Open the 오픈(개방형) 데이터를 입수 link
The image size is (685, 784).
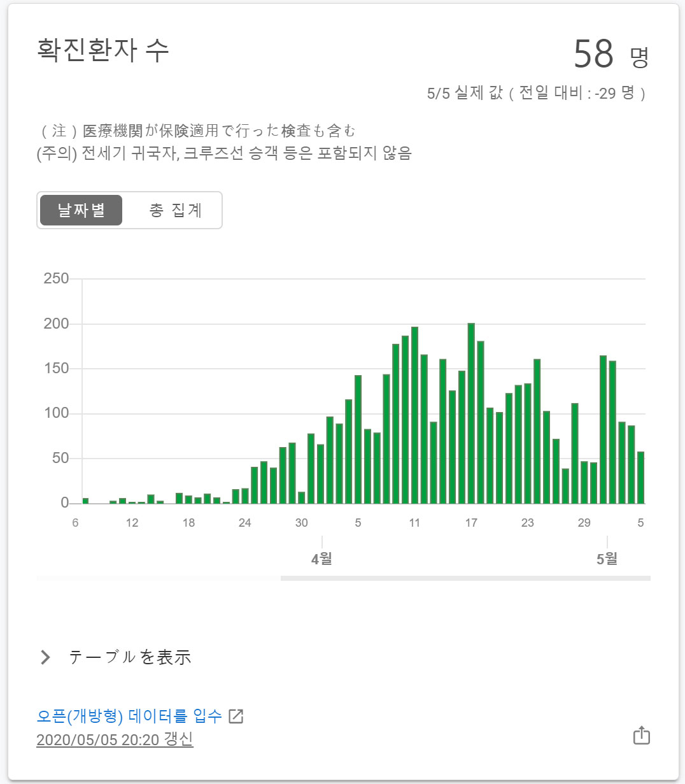click(x=129, y=716)
